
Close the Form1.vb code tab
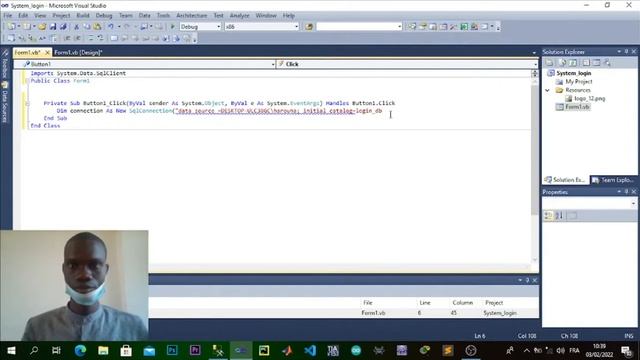pyautogui.click(x=47, y=53)
